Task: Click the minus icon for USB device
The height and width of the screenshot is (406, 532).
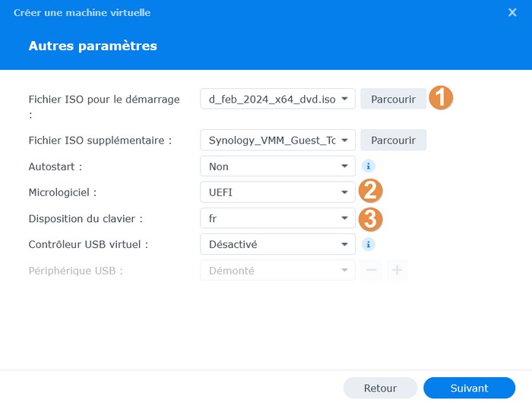Action: (x=371, y=271)
